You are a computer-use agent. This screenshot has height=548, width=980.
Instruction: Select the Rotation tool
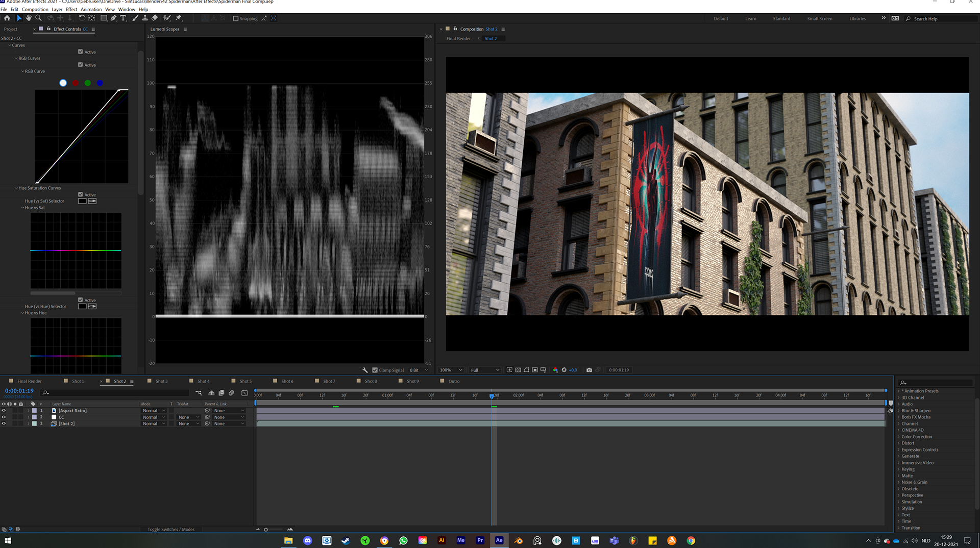[x=82, y=18]
